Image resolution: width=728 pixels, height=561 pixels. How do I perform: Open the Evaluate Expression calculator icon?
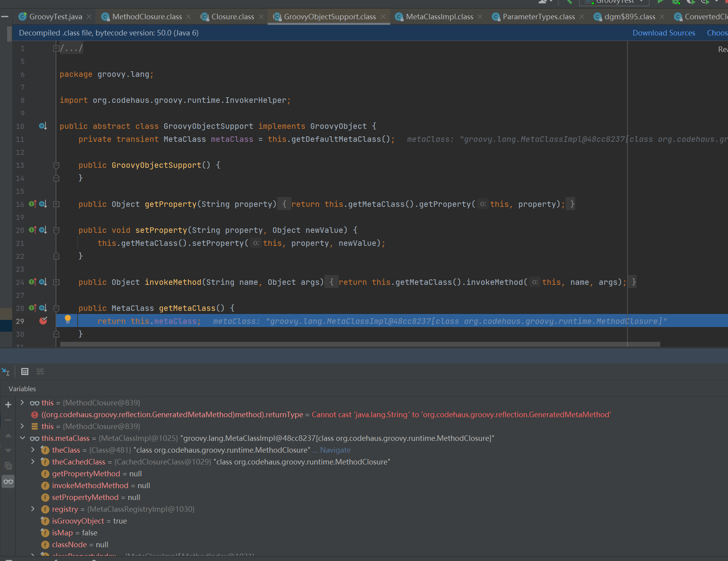[25, 372]
